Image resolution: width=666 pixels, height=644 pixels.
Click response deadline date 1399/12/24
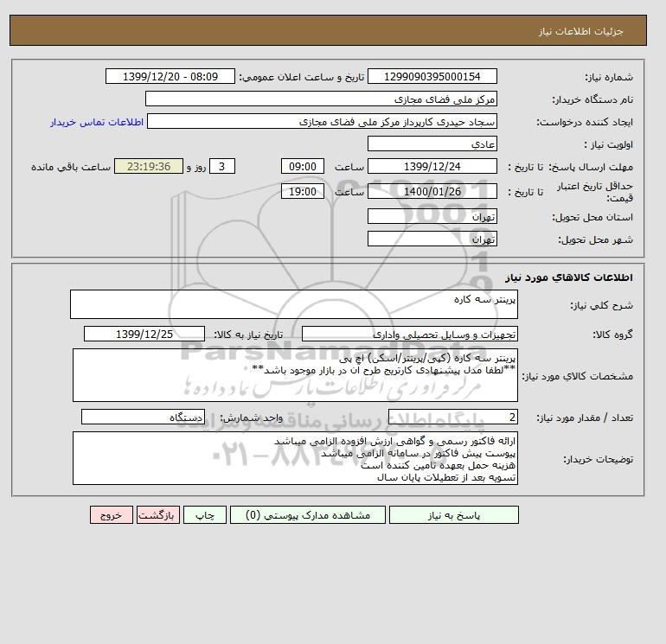coord(432,167)
